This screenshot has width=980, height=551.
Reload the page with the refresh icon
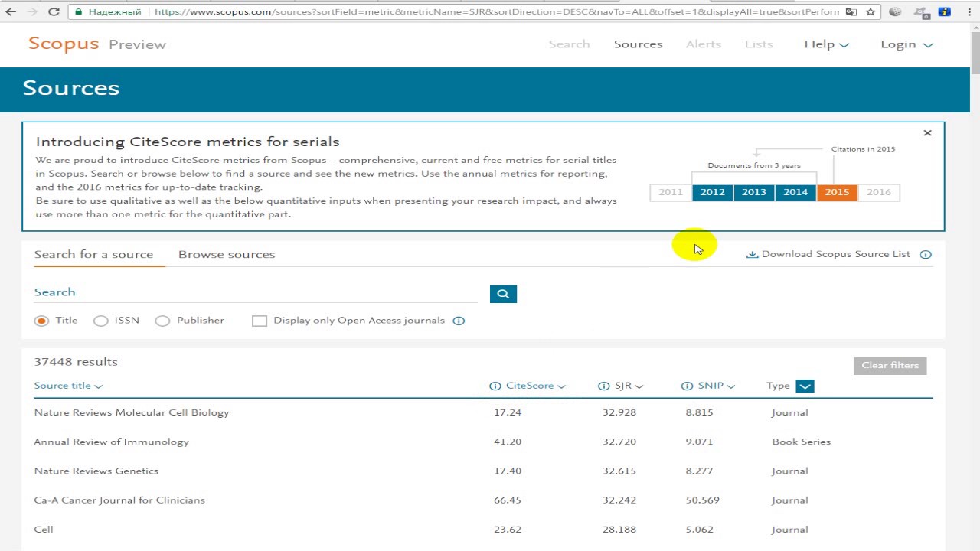coord(54,11)
